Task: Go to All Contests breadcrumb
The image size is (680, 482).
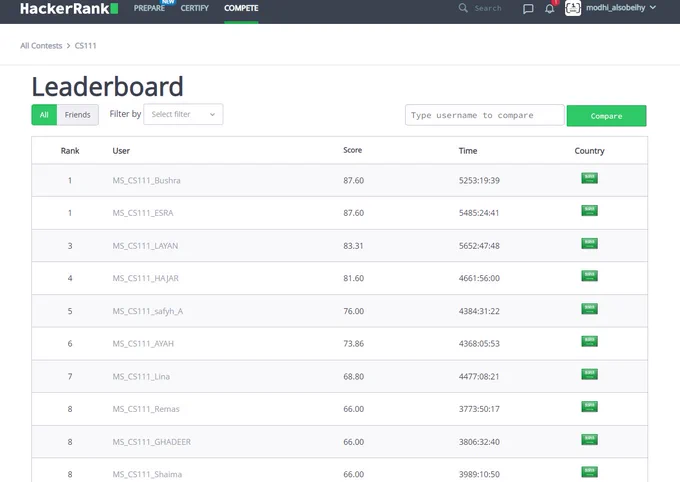Action: point(41,46)
